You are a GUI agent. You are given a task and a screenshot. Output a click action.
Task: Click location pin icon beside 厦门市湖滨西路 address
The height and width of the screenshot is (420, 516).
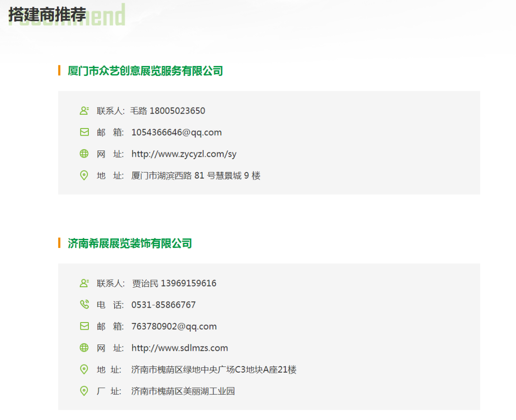point(84,175)
